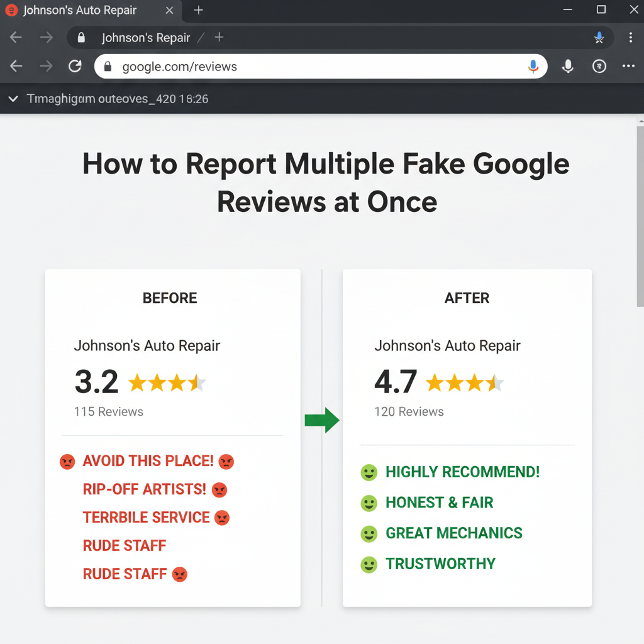Click the How to Report Multiple Fake heading
Screen dimensions: 644x644
click(326, 182)
